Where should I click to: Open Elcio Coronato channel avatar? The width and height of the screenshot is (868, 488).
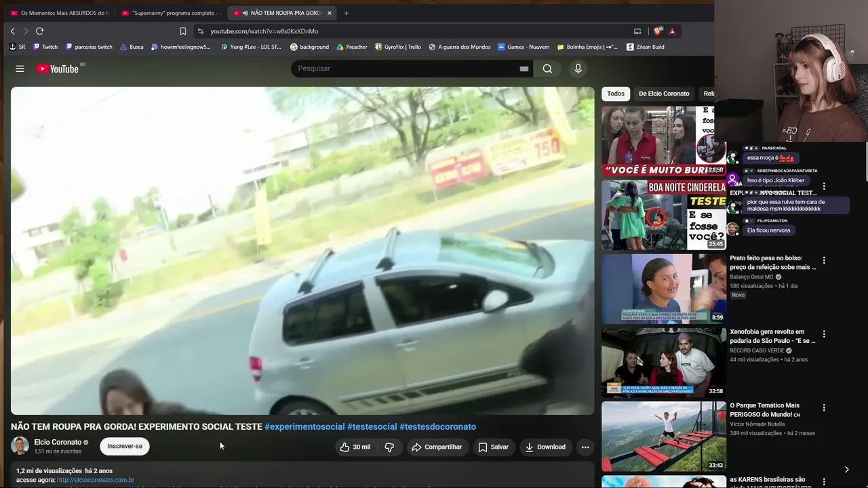20,446
